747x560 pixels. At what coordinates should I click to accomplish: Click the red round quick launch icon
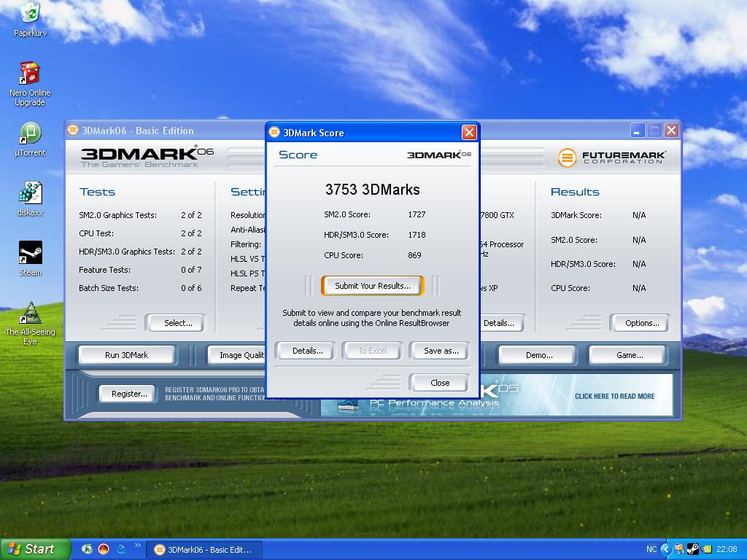(x=104, y=549)
